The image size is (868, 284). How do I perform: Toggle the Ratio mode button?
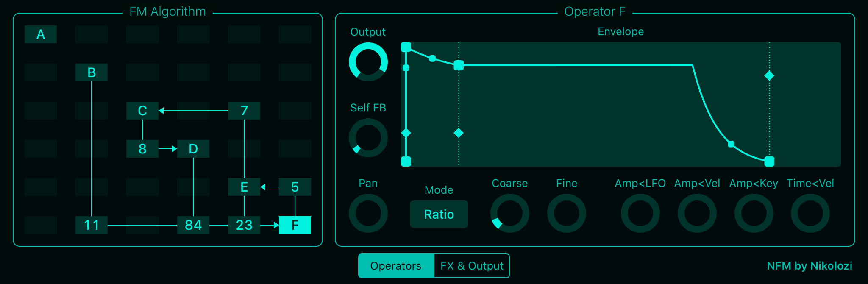[439, 214]
